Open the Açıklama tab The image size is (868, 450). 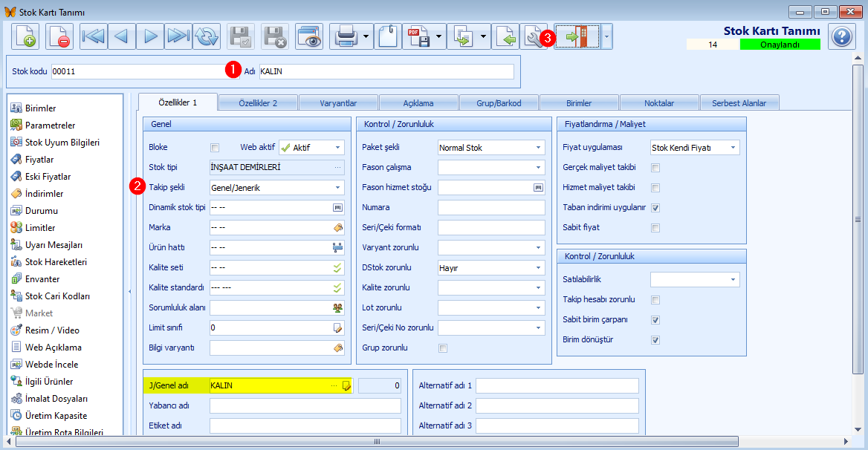coord(418,102)
